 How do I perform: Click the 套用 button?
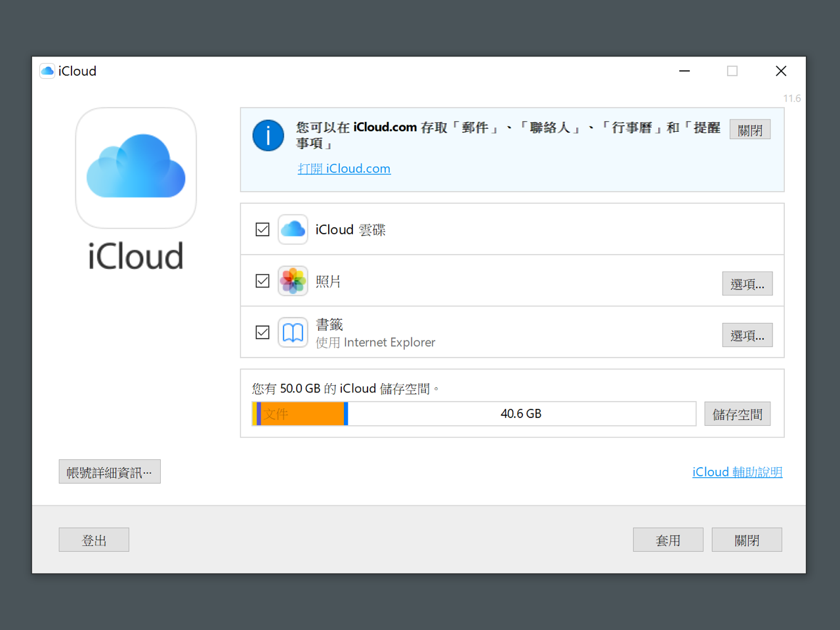coord(668,540)
